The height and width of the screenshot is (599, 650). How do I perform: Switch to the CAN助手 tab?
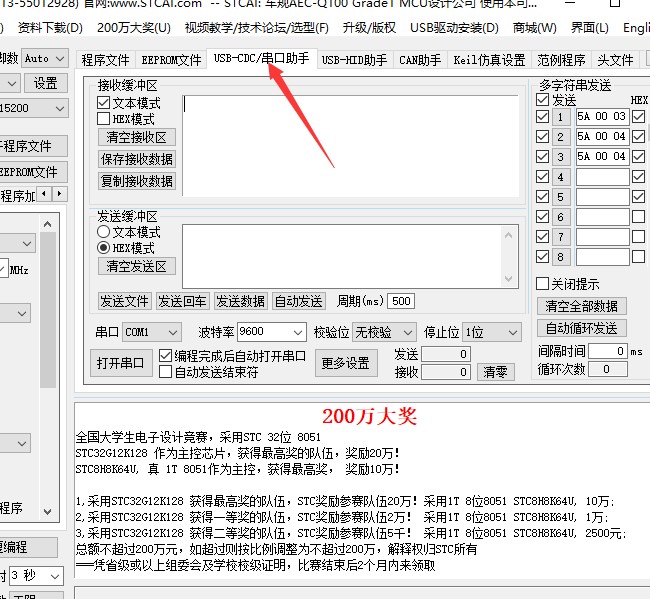pyautogui.click(x=420, y=60)
